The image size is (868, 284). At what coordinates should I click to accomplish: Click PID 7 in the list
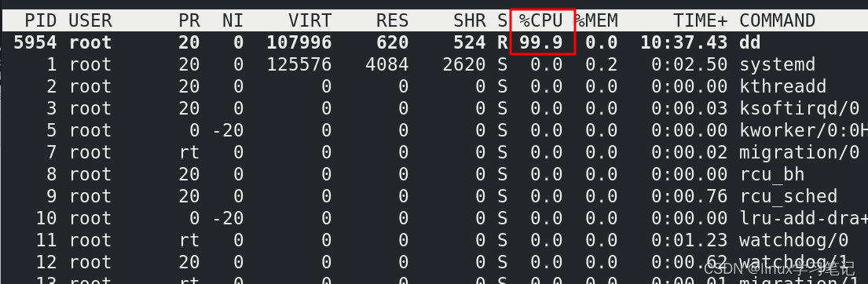click(x=52, y=152)
